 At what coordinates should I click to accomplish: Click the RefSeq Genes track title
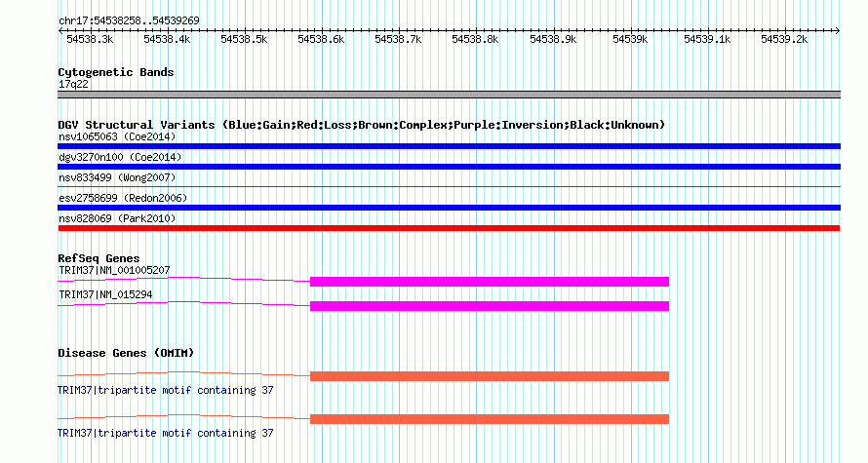pos(99,258)
